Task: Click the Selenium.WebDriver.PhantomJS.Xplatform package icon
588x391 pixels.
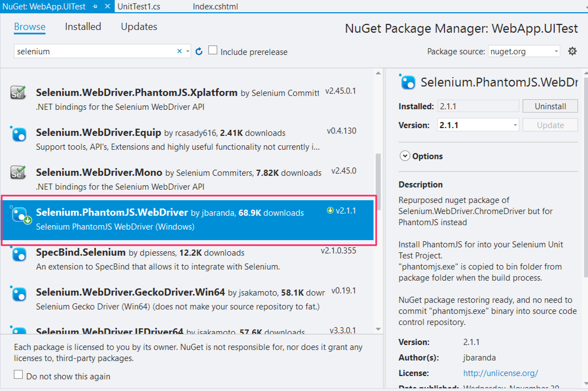Action: point(18,93)
